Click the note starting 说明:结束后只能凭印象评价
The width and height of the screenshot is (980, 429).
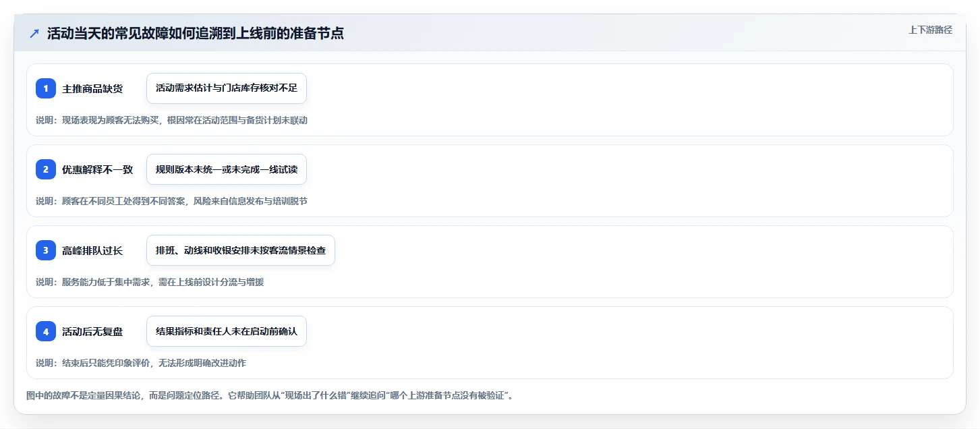point(141,363)
